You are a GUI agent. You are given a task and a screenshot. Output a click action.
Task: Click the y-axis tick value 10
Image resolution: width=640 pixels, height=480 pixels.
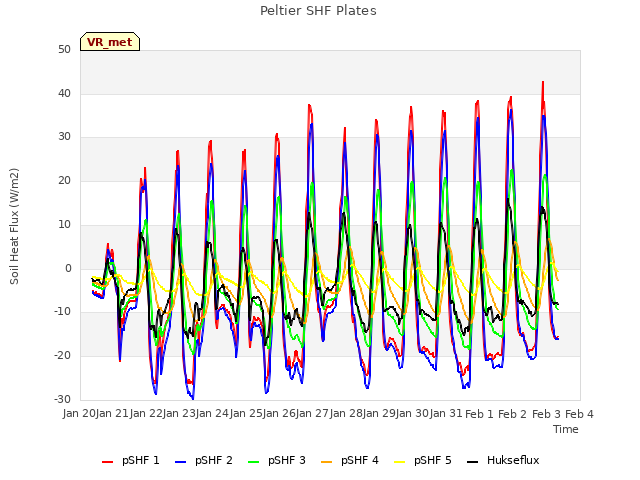click(64, 224)
